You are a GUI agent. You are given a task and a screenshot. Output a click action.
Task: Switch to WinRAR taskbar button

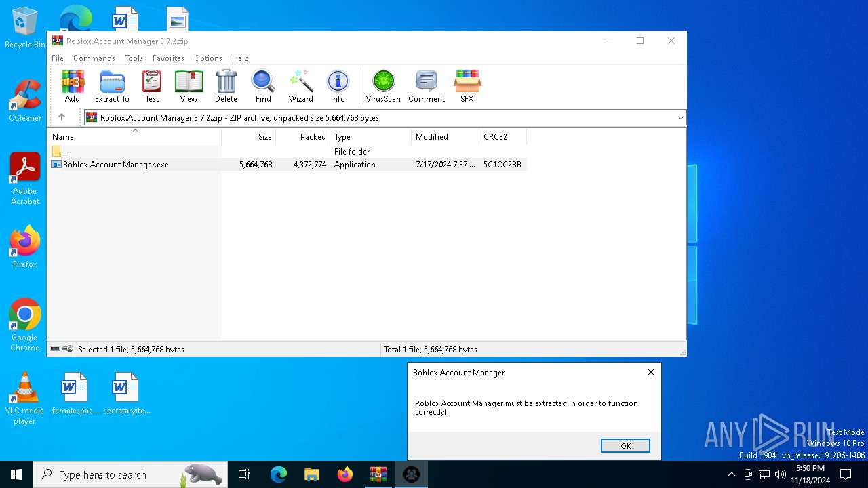click(378, 474)
